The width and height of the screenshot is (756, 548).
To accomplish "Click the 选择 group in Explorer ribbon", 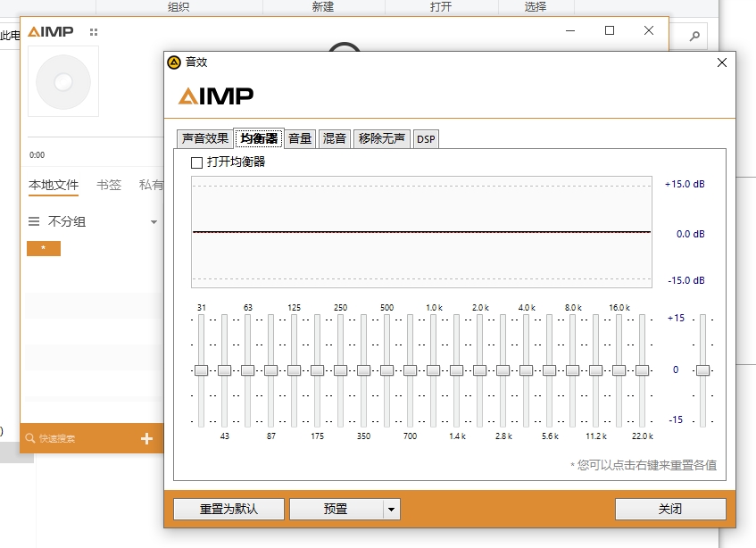I will 536,6.
